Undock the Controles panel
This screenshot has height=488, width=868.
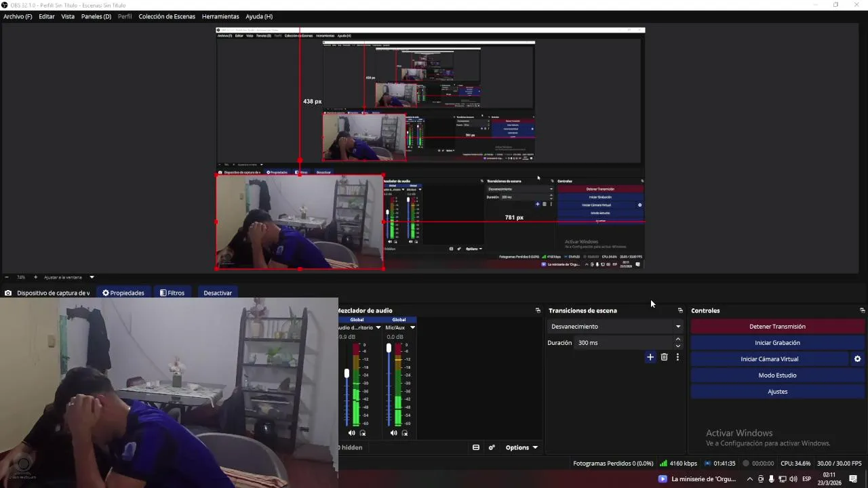pos(862,310)
